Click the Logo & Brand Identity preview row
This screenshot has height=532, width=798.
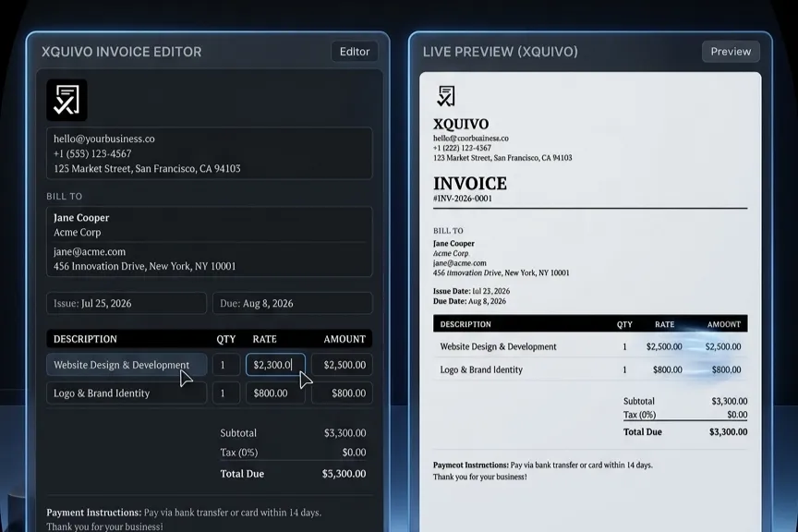[590, 369]
